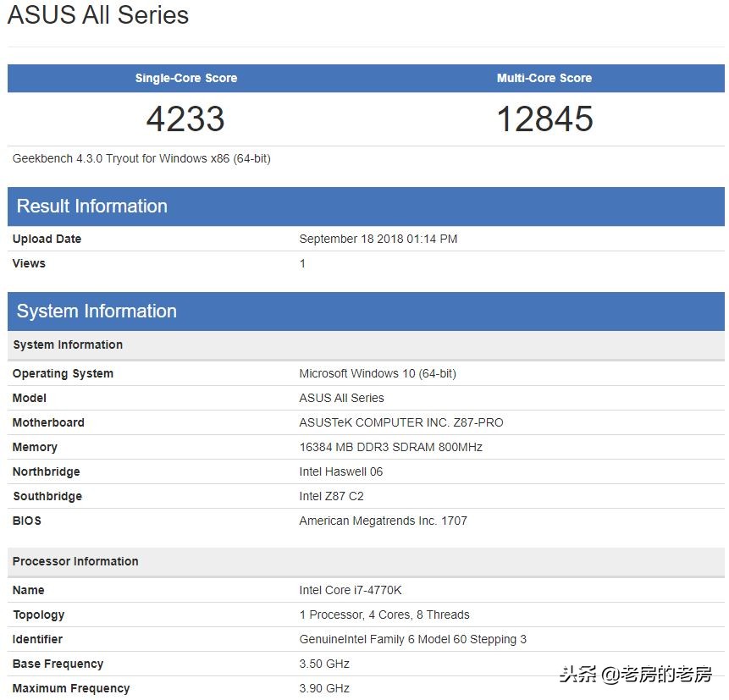This screenshot has width=729, height=700.
Task: Click the Views count value
Action: 302,263
